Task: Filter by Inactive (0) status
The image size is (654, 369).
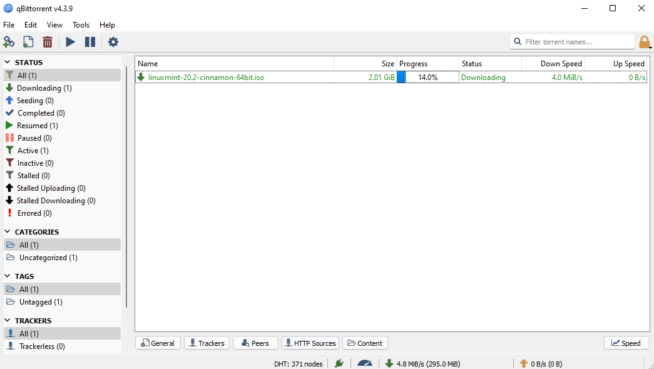Action: click(62, 163)
